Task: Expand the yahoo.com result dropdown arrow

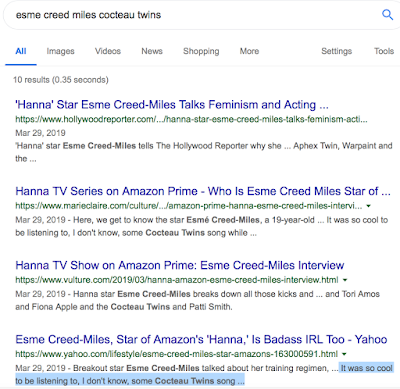Action: [344, 354]
